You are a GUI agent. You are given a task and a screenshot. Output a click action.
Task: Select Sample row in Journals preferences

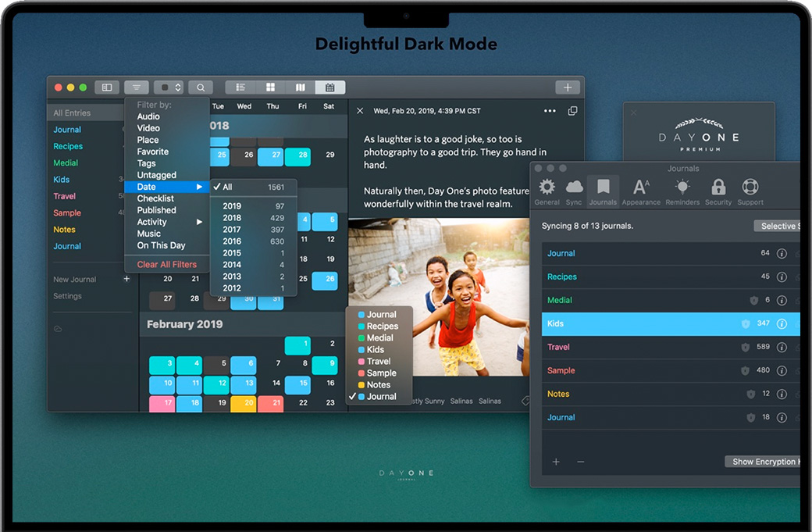(671, 371)
